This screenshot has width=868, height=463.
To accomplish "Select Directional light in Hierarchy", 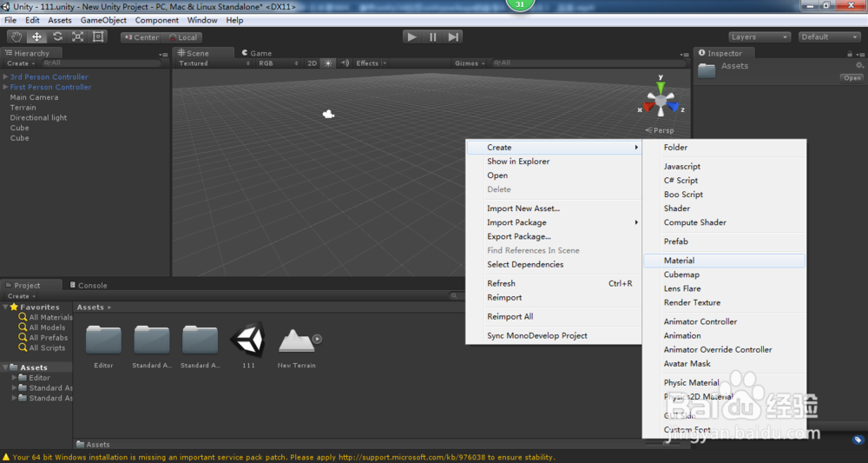I will [x=38, y=117].
